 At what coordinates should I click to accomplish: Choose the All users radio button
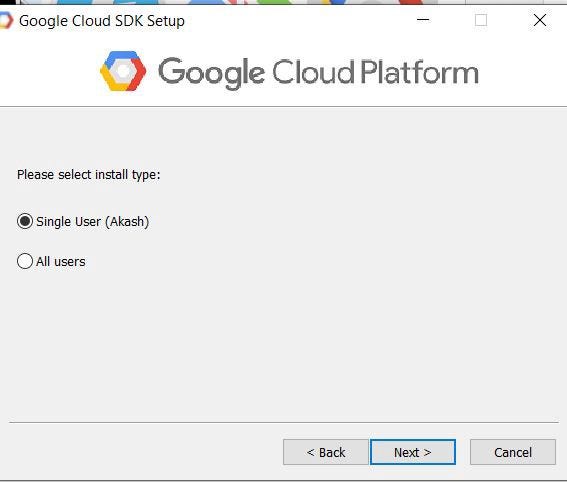tap(25, 261)
